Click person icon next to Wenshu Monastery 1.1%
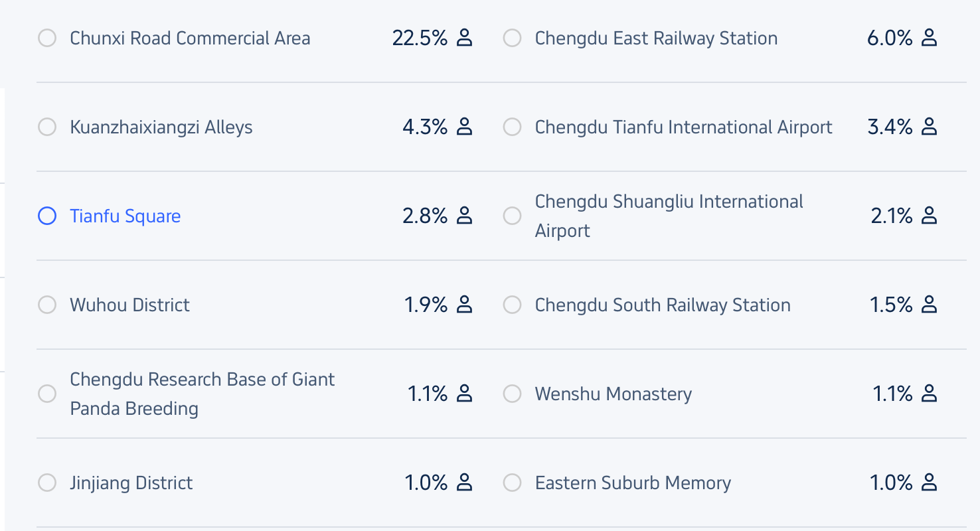Image resolution: width=980 pixels, height=531 pixels. [x=930, y=394]
